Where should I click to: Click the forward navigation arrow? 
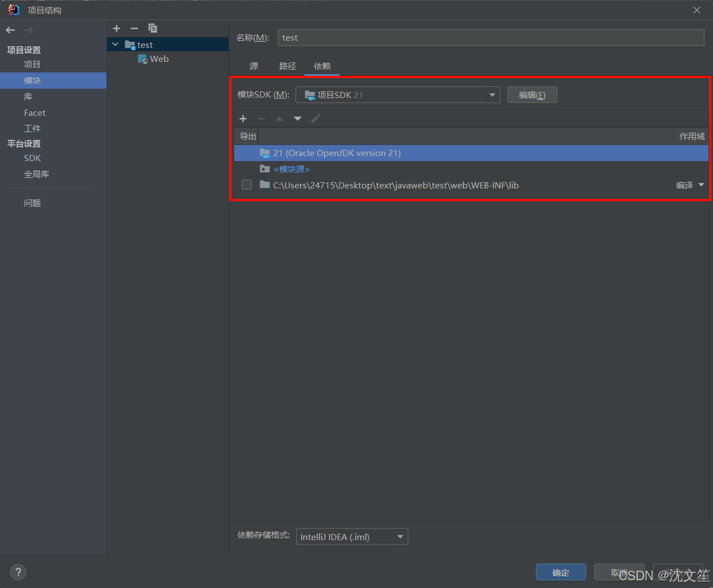point(29,30)
